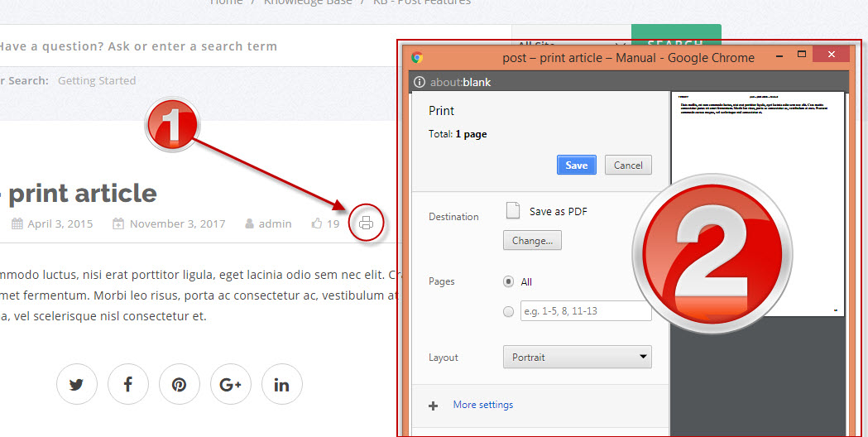Open the All Site search scope dropdown
The width and height of the screenshot is (868, 437).
point(571,43)
